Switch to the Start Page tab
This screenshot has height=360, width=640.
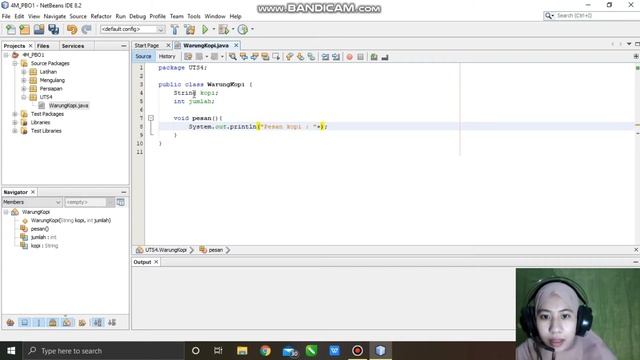pos(147,45)
